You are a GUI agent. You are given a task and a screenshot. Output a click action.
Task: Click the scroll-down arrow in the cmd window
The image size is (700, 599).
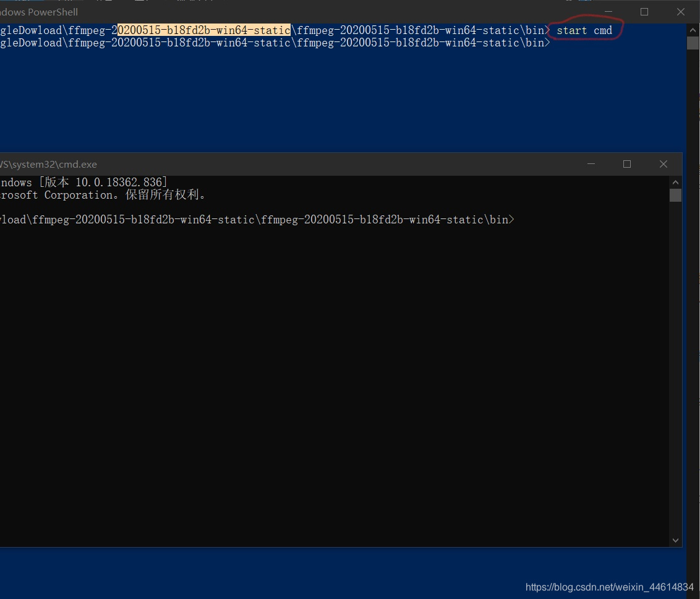coord(675,540)
